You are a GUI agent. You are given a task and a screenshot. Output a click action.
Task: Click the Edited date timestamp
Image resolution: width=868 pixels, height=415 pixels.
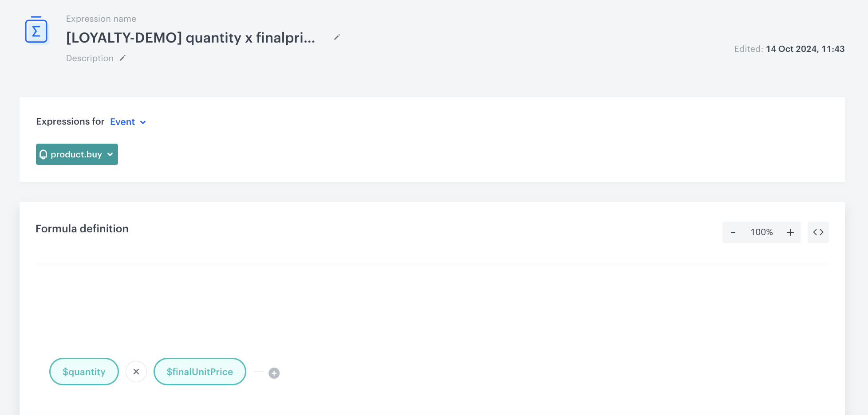tap(805, 49)
